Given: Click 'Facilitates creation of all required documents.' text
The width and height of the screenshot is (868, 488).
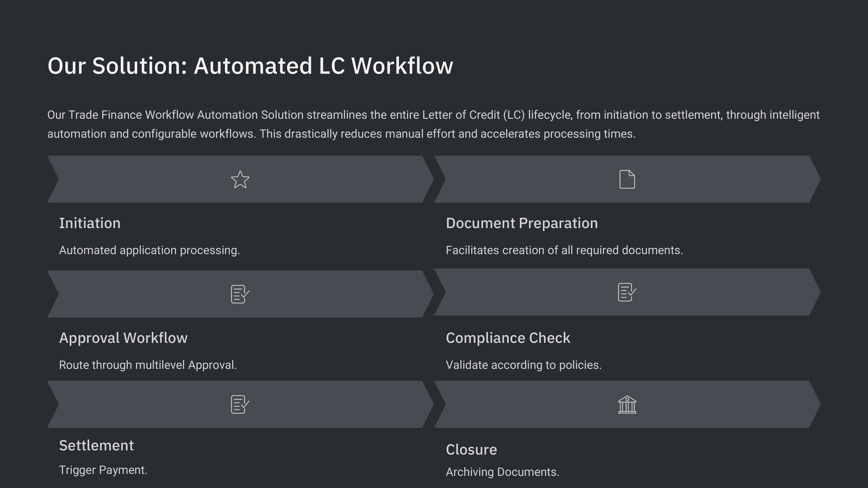Looking at the screenshot, I should pos(564,250).
